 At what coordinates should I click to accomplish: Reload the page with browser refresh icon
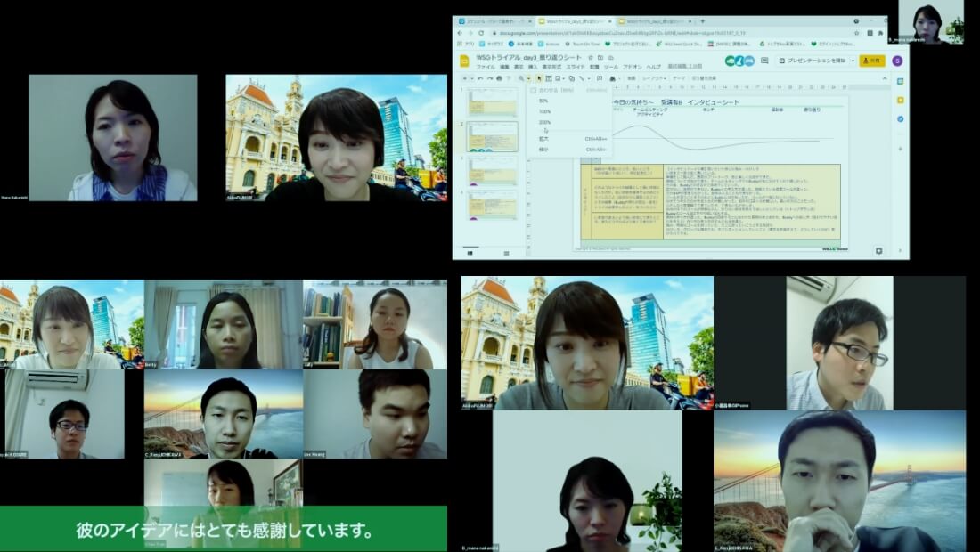pos(482,33)
